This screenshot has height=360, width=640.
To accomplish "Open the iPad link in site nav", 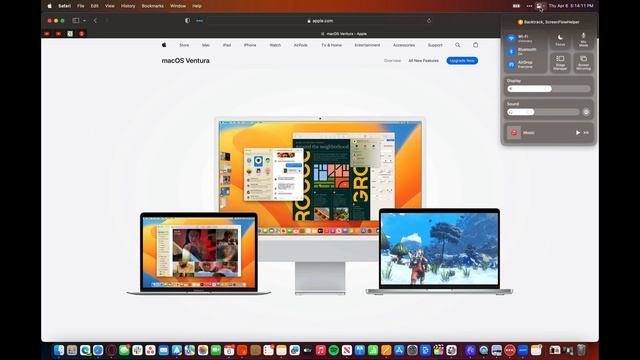I will (227, 45).
